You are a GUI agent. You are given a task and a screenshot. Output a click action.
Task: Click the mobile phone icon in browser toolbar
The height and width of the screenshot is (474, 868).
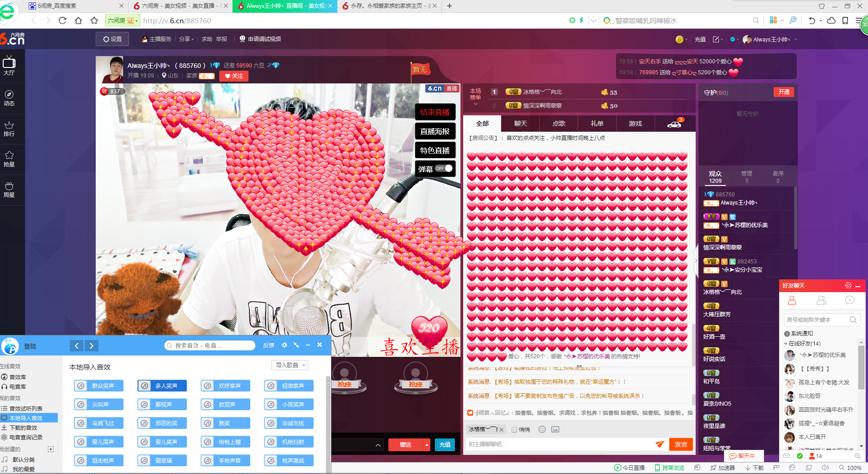[845, 21]
